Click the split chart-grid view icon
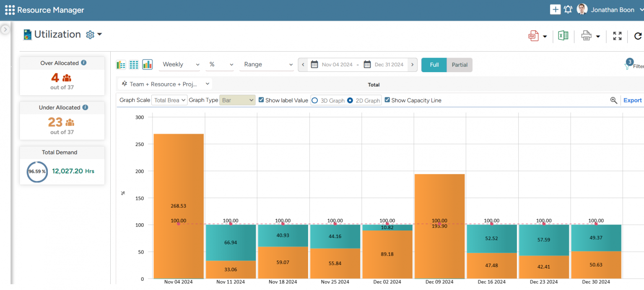644x290 pixels. [121, 64]
